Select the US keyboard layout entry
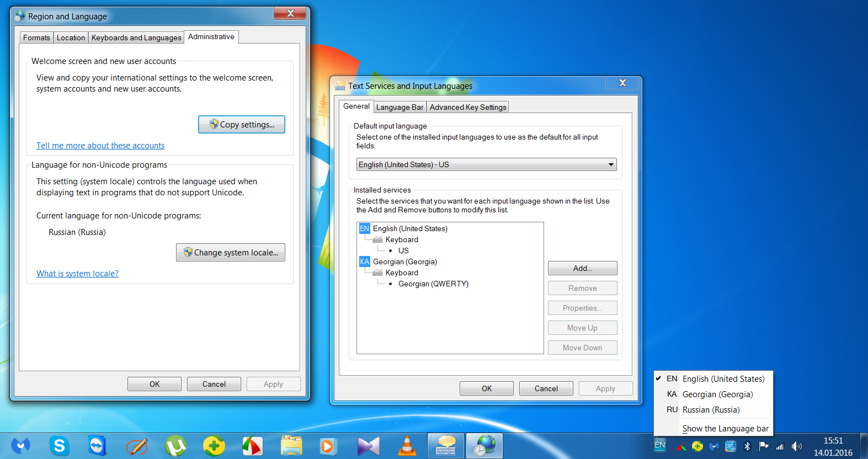Image resolution: width=868 pixels, height=459 pixels. point(403,250)
